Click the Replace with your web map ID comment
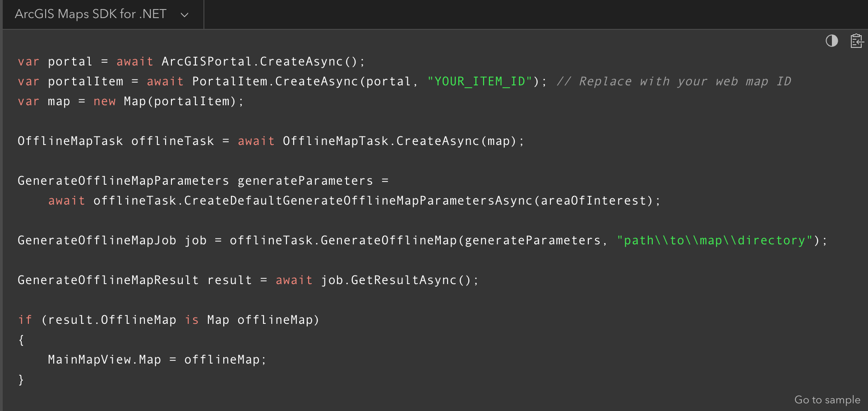Viewport: 868px width, 411px height. point(674,81)
